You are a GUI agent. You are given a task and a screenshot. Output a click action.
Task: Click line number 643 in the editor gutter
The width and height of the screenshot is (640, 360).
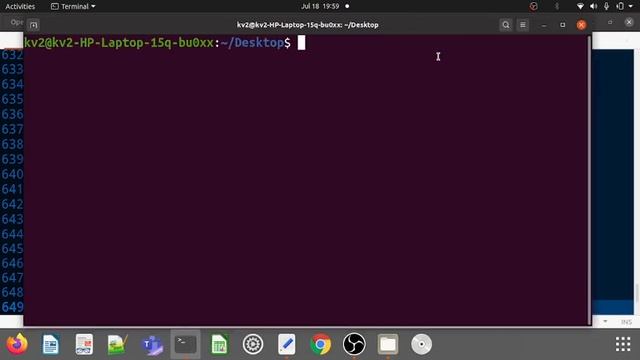tap(12, 219)
